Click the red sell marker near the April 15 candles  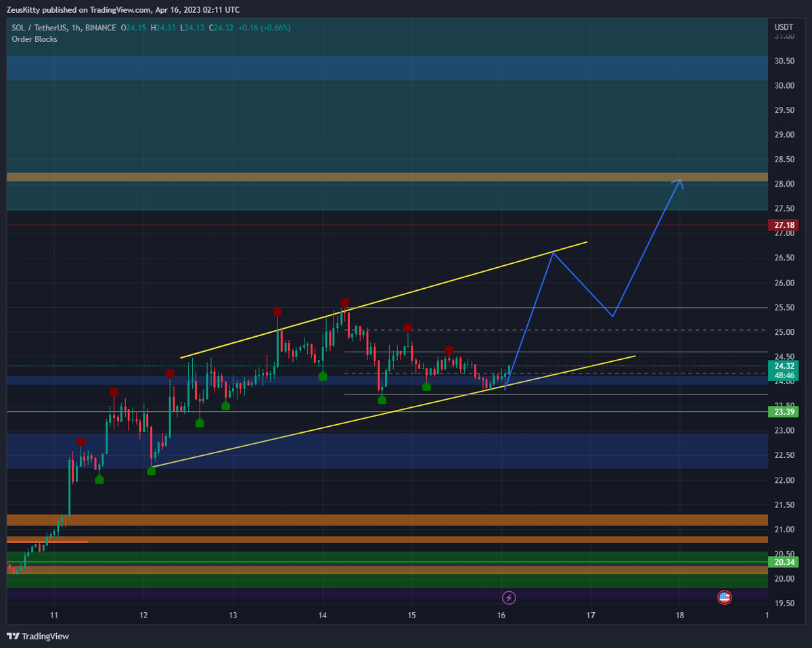pos(407,327)
